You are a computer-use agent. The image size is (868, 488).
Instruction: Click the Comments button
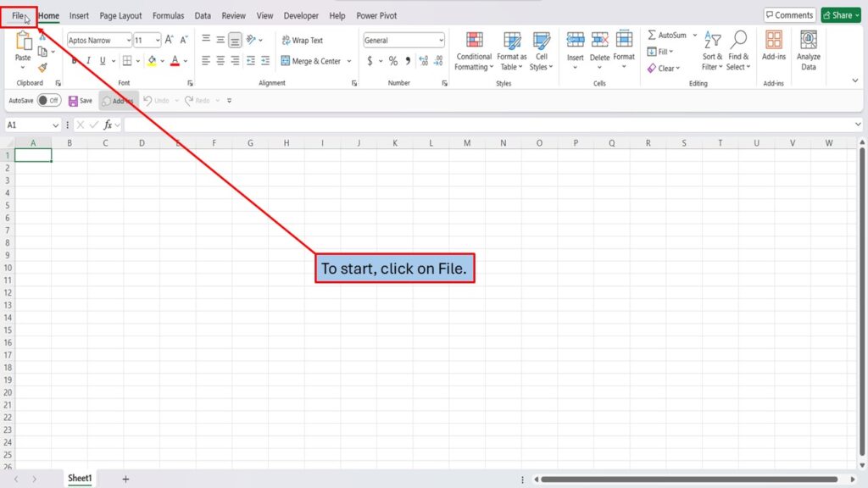pyautogui.click(x=788, y=15)
